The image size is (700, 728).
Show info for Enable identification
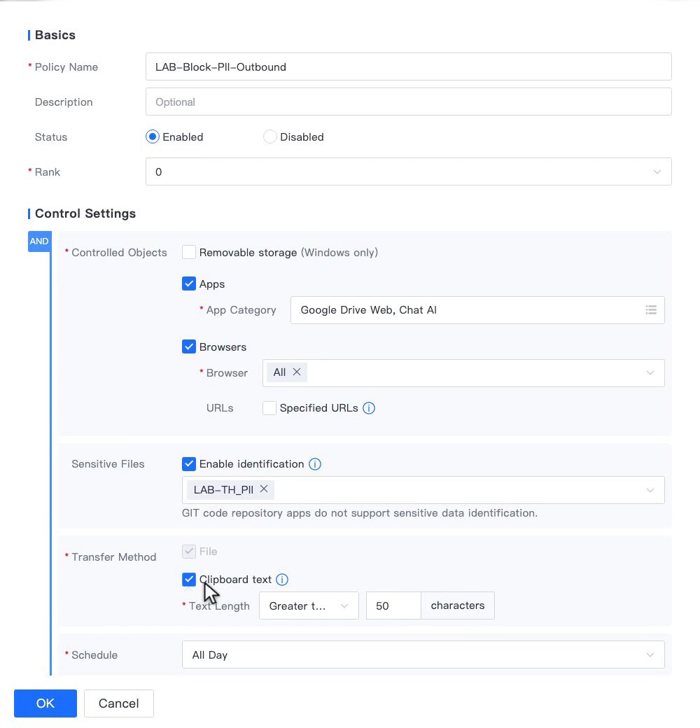click(315, 464)
